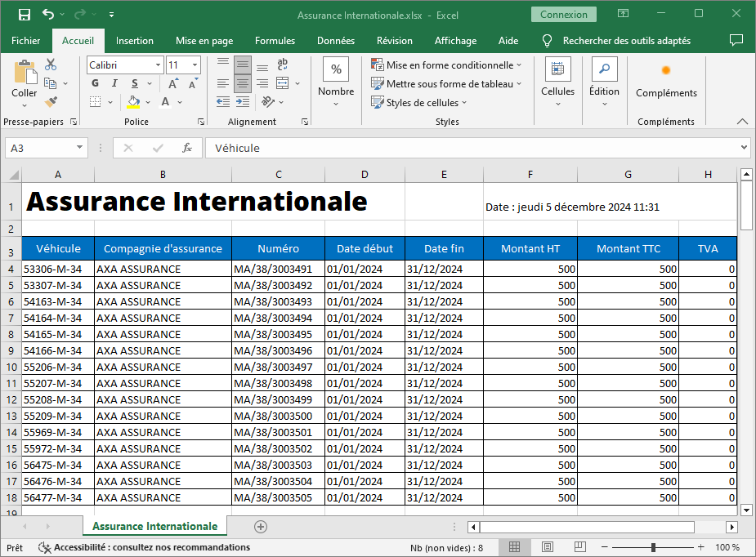Open the Édition search group
This screenshot has height=557, width=756.
604,82
